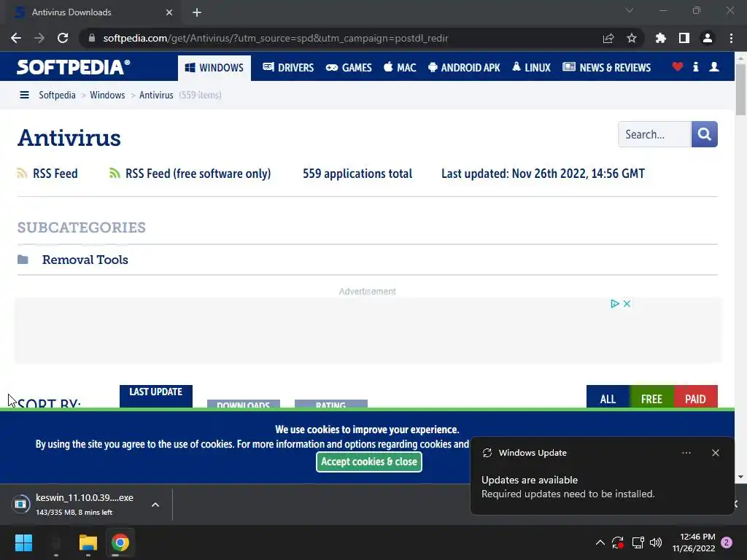Screen dimensions: 747x560
Task: Click the browser forward arrow
Action: (x=39, y=38)
